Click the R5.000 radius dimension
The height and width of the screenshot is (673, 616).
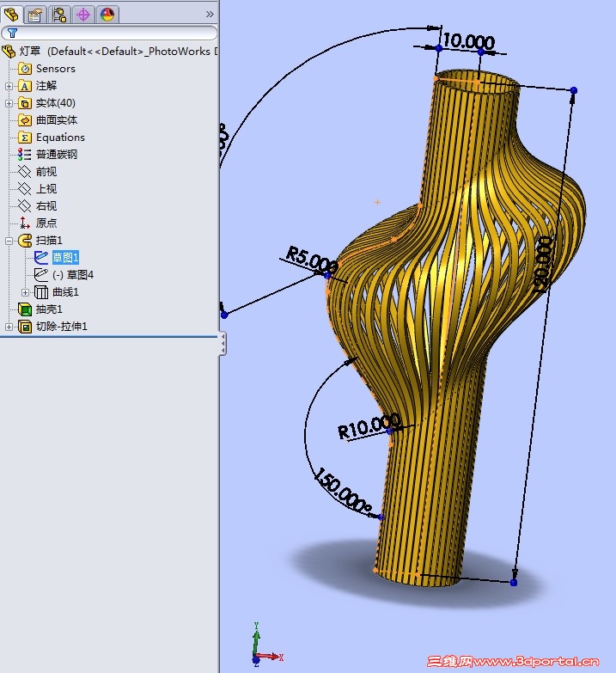point(312,260)
